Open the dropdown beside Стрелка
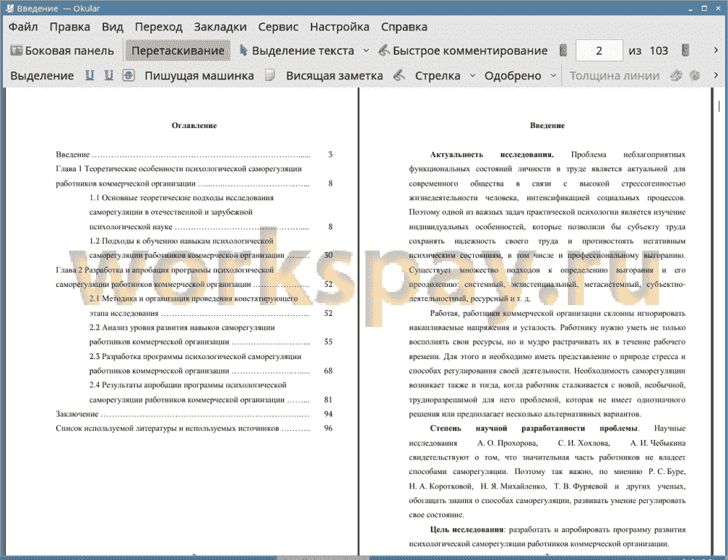728x560 pixels. click(x=472, y=75)
